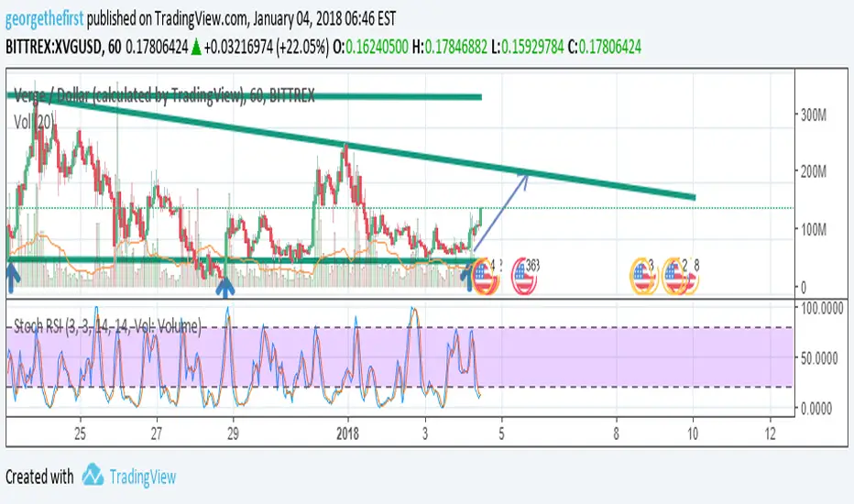The image size is (854, 504).
Task: Select the BITTREX:XVGUSD, 60 symbol text
Action: pyautogui.click(x=64, y=47)
